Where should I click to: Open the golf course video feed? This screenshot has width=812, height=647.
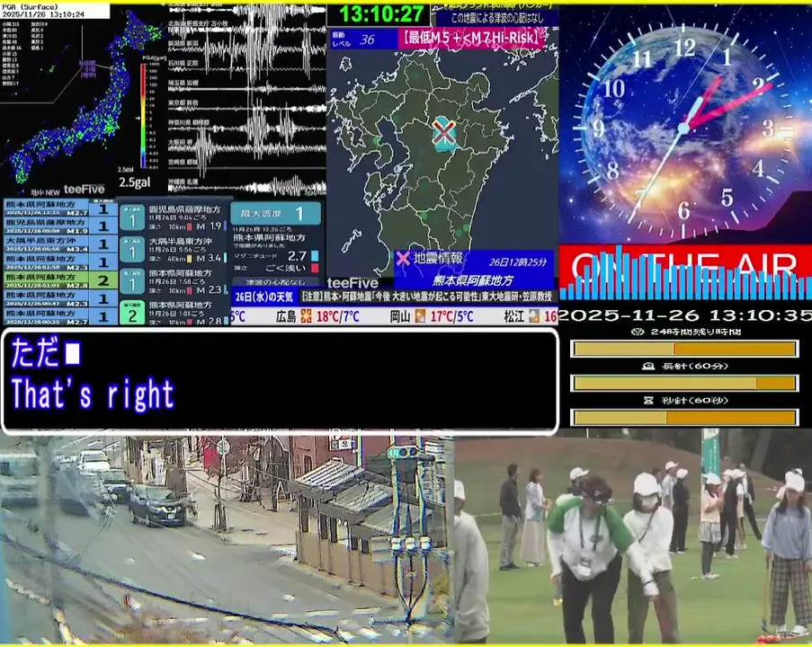click(x=633, y=536)
